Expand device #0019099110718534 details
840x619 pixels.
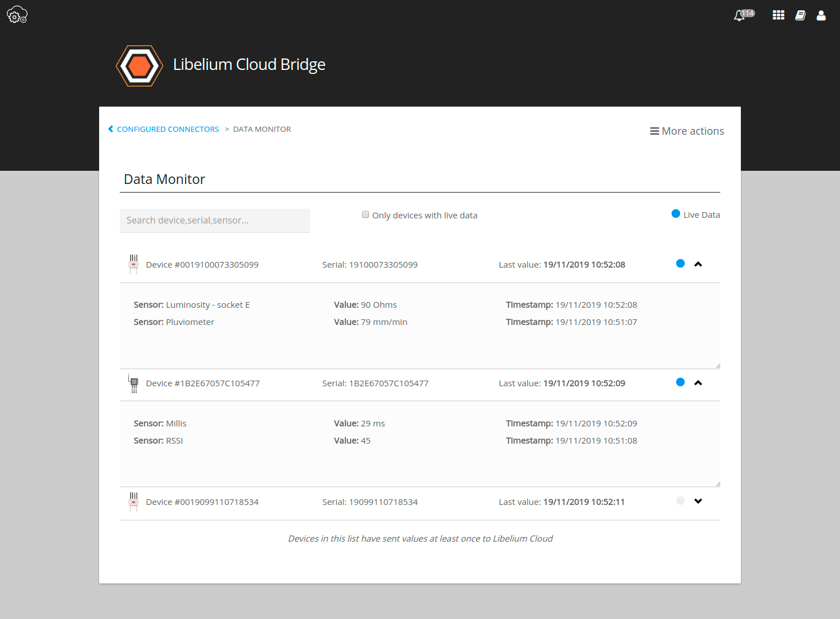[x=698, y=501]
